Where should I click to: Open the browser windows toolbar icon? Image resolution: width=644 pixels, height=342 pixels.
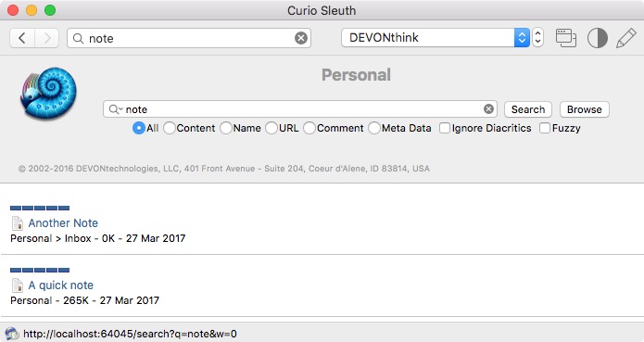click(566, 38)
